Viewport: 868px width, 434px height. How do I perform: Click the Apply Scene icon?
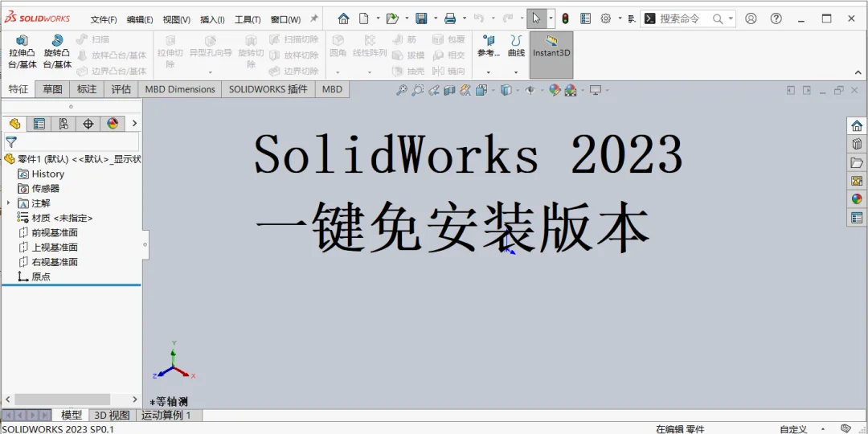pos(570,90)
